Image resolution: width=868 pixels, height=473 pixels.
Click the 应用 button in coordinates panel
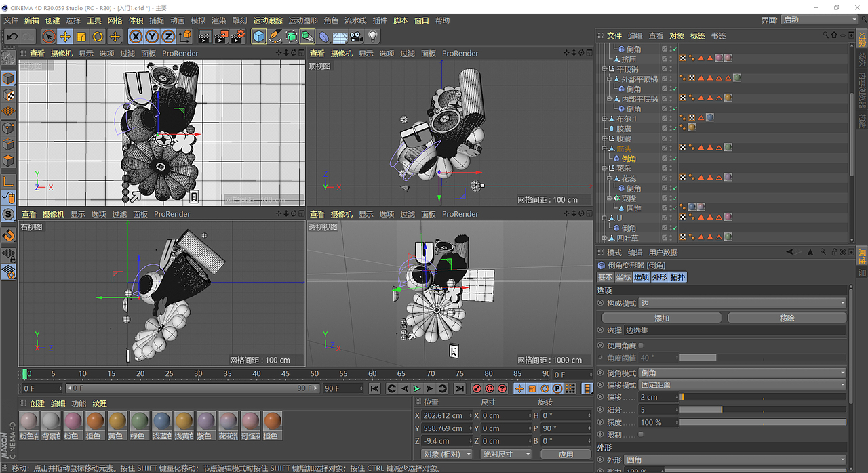pos(566,453)
